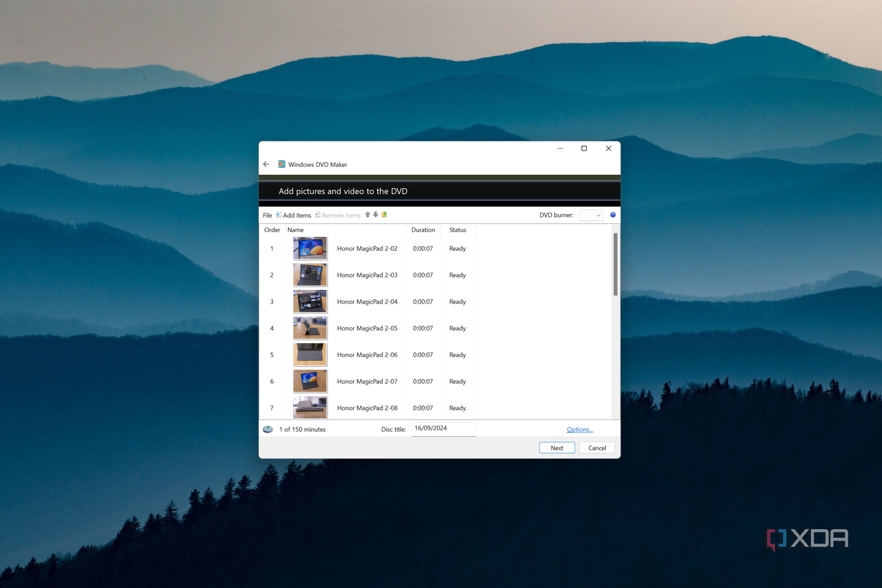Open help via the question mark icon
The image size is (882, 588).
pyautogui.click(x=613, y=215)
